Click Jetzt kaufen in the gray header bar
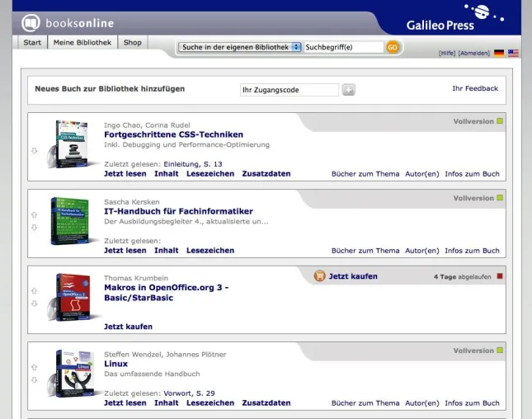The width and height of the screenshot is (532, 419). 353,276
